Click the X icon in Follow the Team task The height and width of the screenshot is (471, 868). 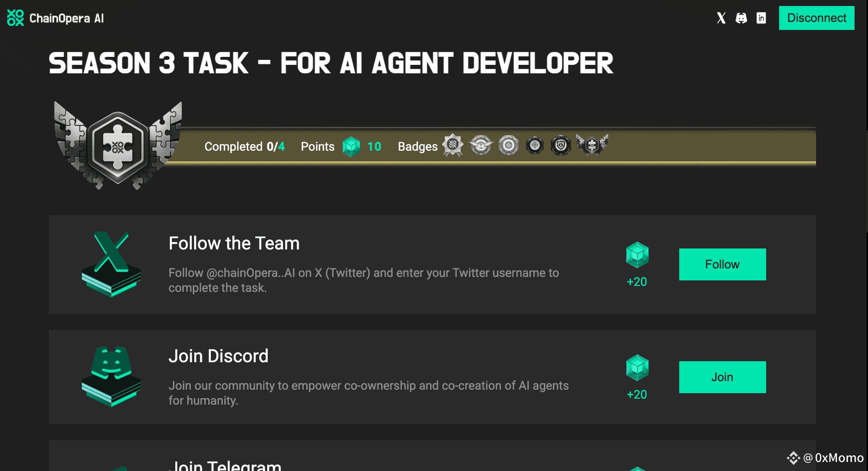pyautogui.click(x=111, y=264)
